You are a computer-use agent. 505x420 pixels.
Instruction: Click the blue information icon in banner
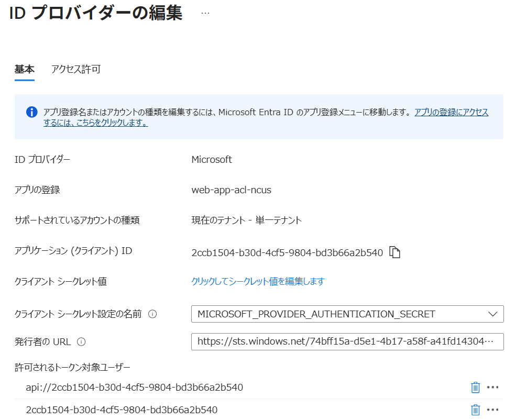[x=31, y=112]
